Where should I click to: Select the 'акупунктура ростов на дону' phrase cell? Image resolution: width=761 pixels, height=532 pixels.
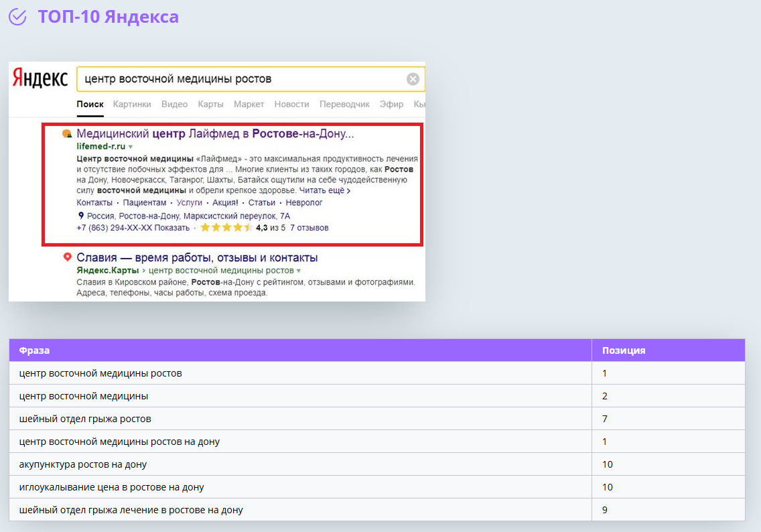(x=300, y=464)
